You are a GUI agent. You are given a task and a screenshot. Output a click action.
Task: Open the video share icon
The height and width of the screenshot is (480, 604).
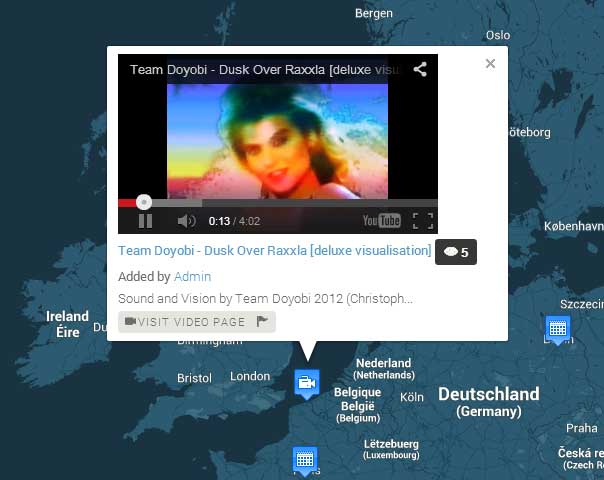click(x=420, y=70)
